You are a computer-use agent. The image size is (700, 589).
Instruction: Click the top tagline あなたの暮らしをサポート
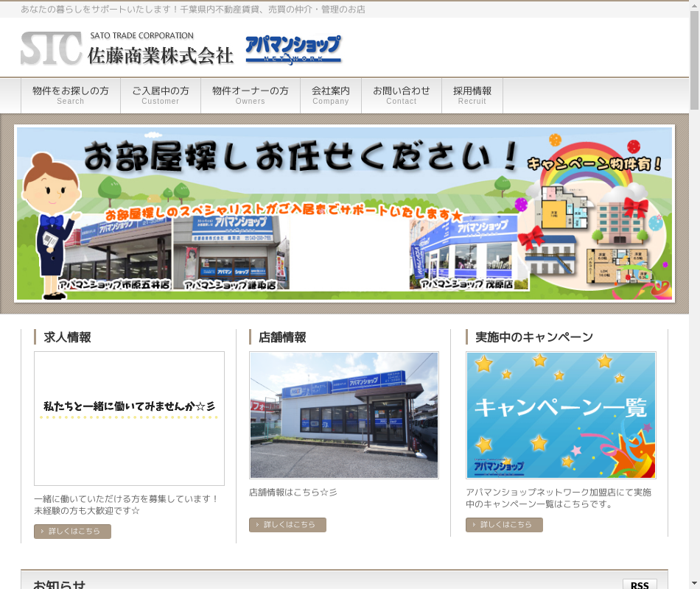click(x=193, y=10)
